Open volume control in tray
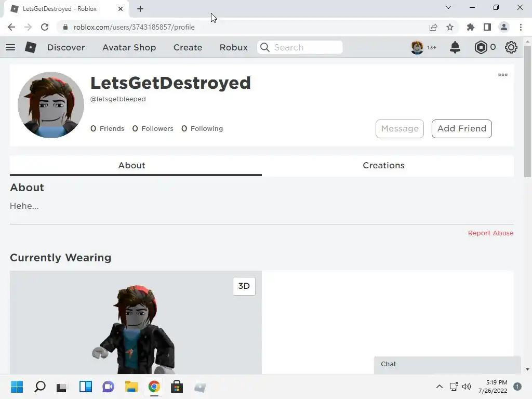532x399 pixels. click(x=467, y=387)
